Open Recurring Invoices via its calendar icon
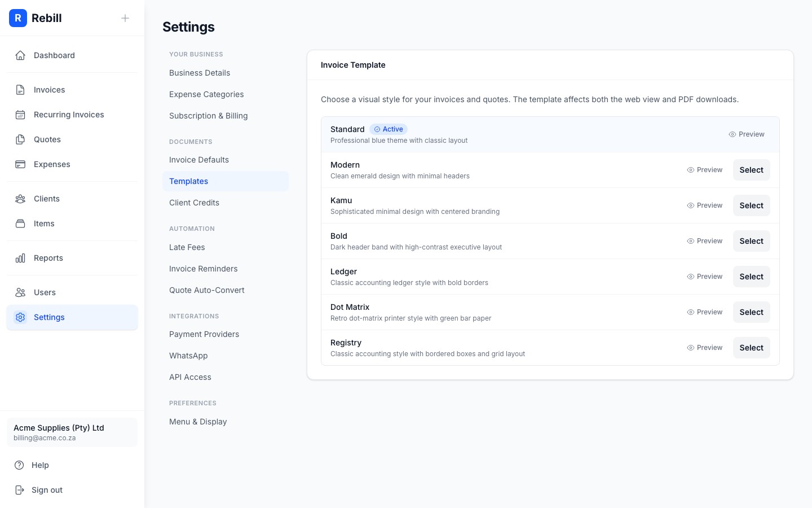Viewport: 812px width, 508px height. (20, 114)
